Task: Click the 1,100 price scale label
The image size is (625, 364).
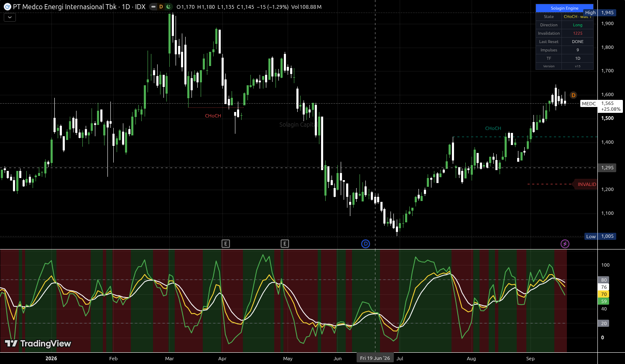Action: [607, 213]
